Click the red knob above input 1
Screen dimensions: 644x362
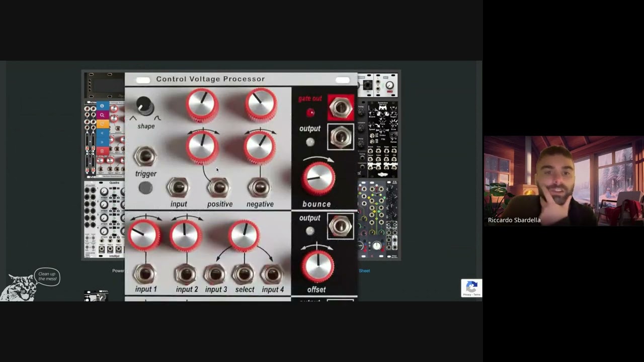click(144, 235)
